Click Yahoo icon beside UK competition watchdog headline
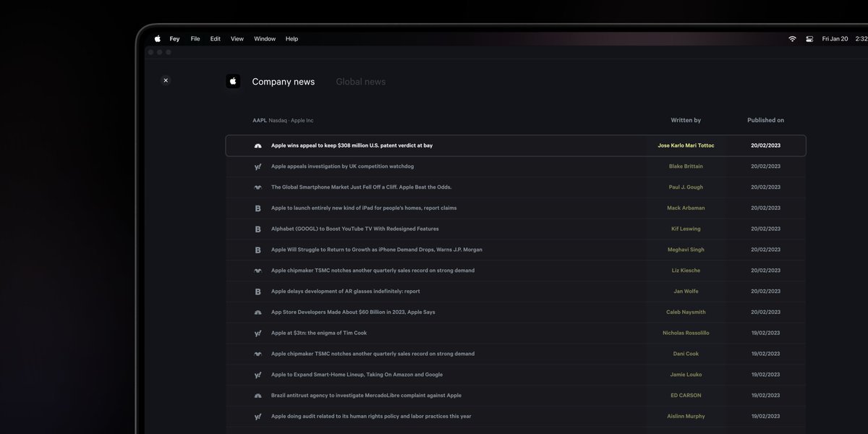The image size is (868, 434). [x=258, y=166]
